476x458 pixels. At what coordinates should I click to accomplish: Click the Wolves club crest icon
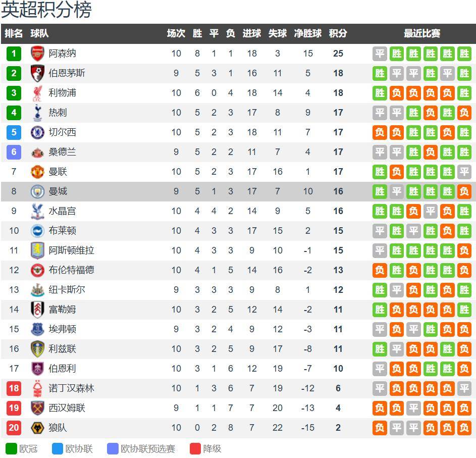(x=37, y=428)
